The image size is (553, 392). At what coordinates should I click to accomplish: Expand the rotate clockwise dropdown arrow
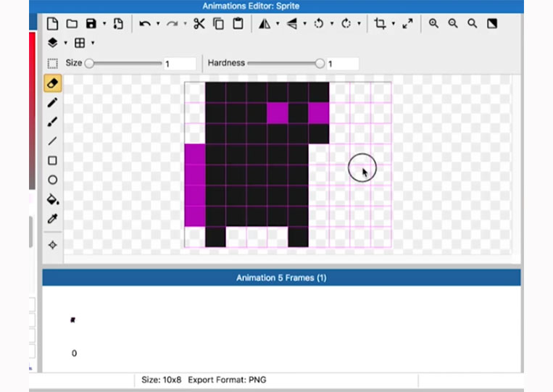[359, 24]
